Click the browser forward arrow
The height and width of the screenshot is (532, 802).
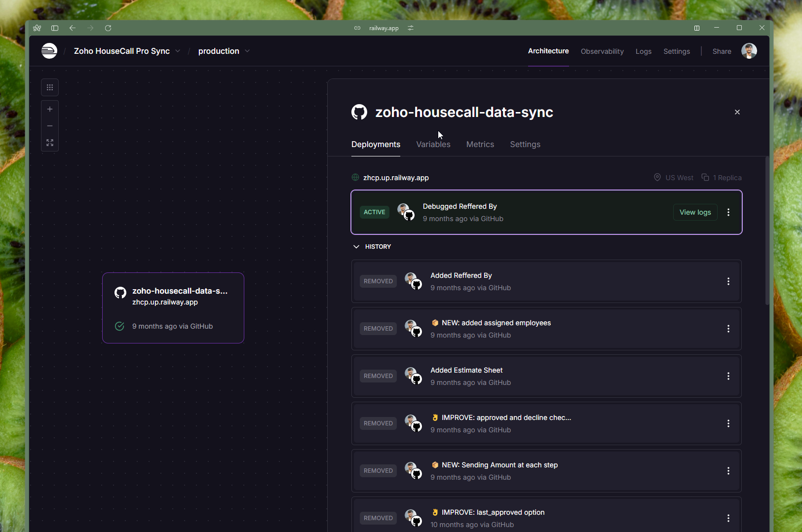(x=90, y=28)
